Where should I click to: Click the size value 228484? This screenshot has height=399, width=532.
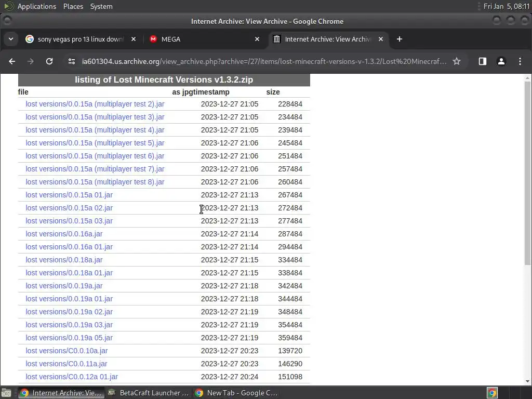pos(290,104)
